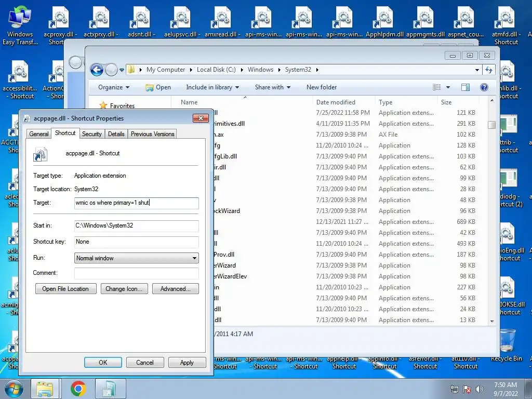532x399 pixels.
Task: Click Cancel in properties dialog
Action: 145,362
